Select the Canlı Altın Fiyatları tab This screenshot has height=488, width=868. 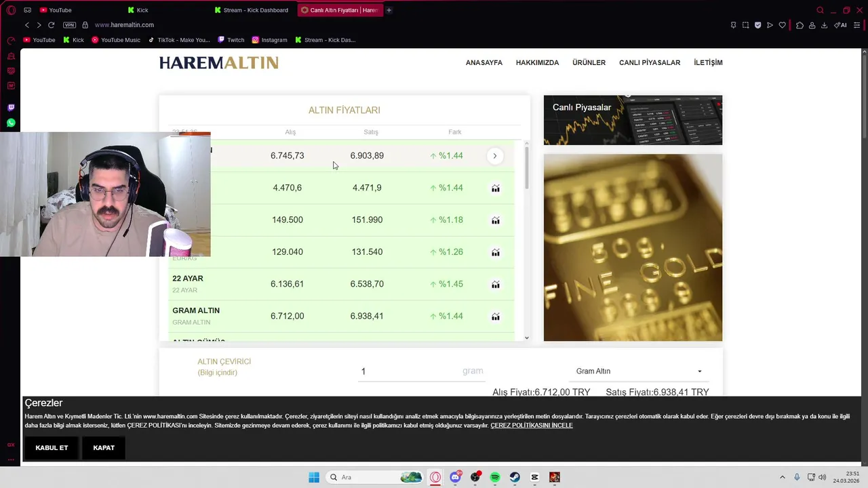click(x=340, y=10)
